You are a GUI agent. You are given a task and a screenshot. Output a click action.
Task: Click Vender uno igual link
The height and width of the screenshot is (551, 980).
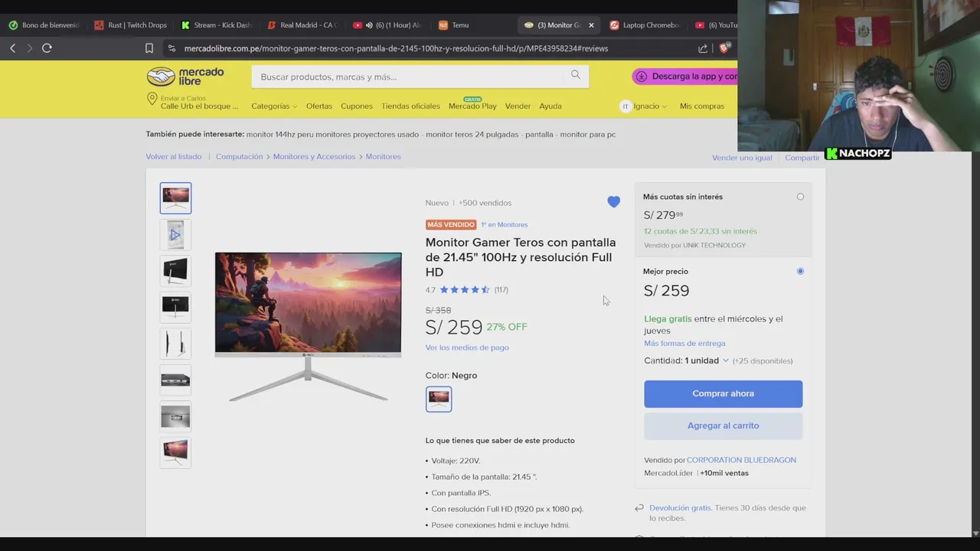742,158
